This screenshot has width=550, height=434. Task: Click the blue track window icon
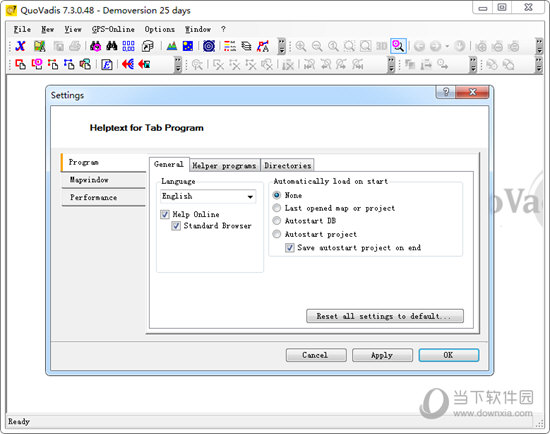[69, 64]
